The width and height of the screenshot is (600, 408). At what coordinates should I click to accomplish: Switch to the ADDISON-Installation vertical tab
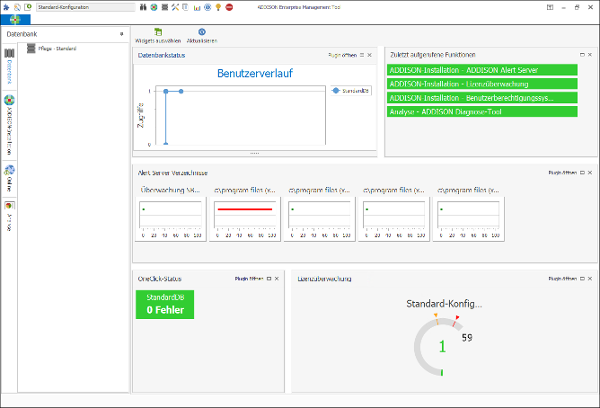coord(10,125)
